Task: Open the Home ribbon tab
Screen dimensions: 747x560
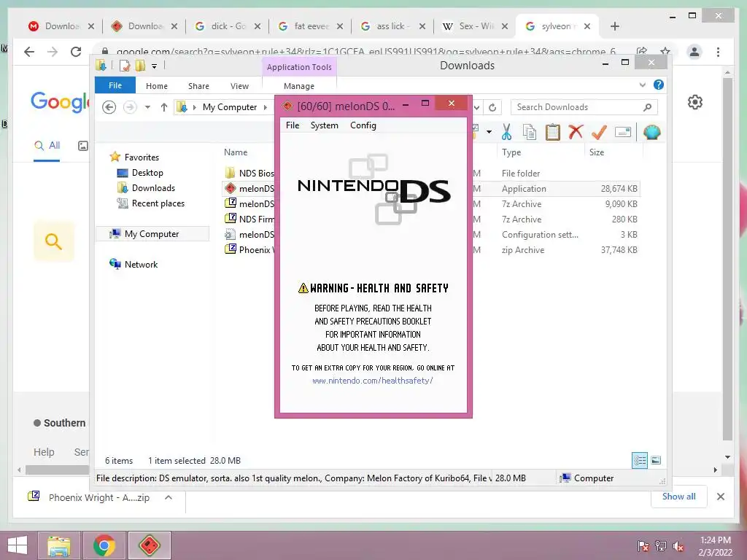Action: (x=157, y=86)
